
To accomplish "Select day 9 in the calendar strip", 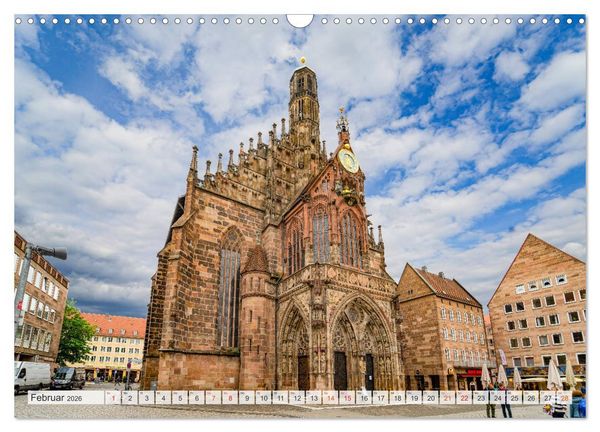I will pos(246,398).
